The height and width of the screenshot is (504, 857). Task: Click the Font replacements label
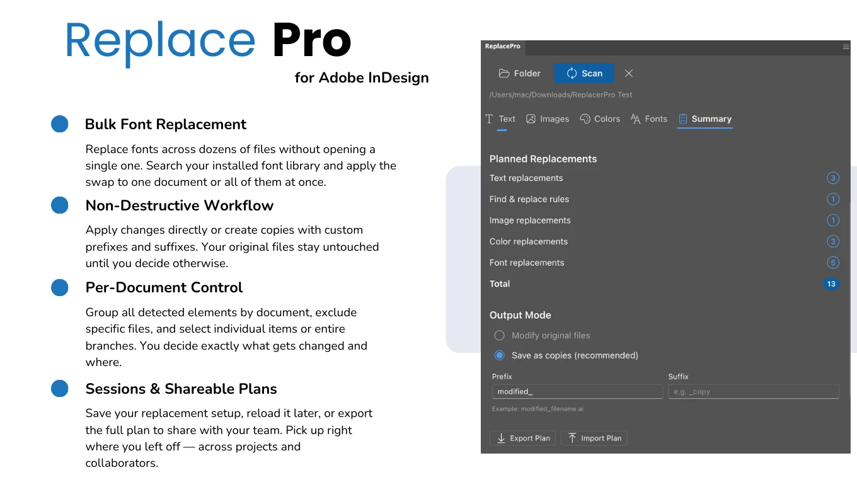pos(527,263)
